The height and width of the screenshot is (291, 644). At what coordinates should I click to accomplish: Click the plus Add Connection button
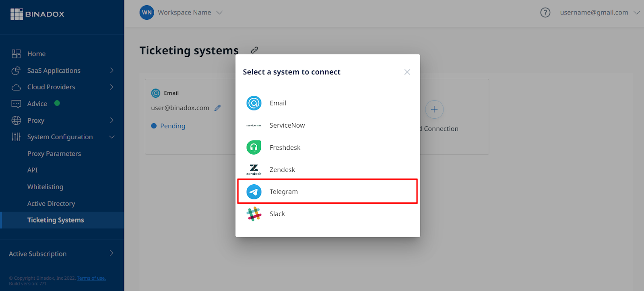coord(434,109)
